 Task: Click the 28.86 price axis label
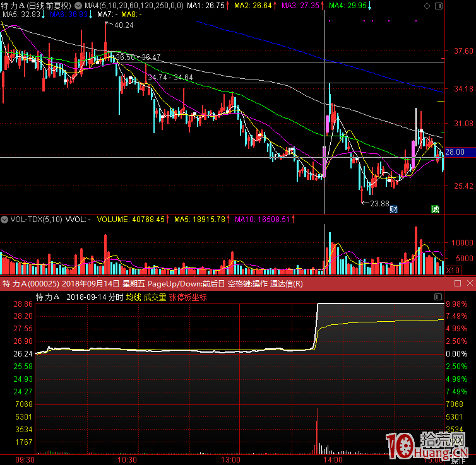(x=23, y=304)
